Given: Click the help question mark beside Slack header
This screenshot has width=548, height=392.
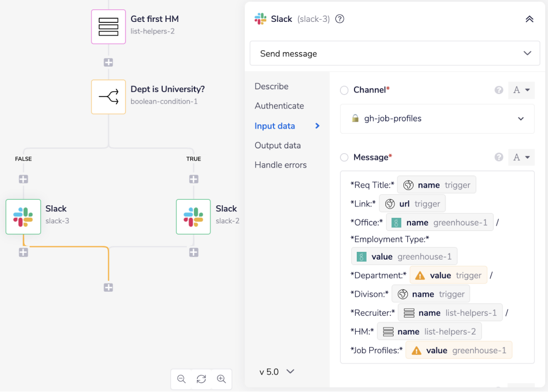Looking at the screenshot, I should tap(339, 19).
